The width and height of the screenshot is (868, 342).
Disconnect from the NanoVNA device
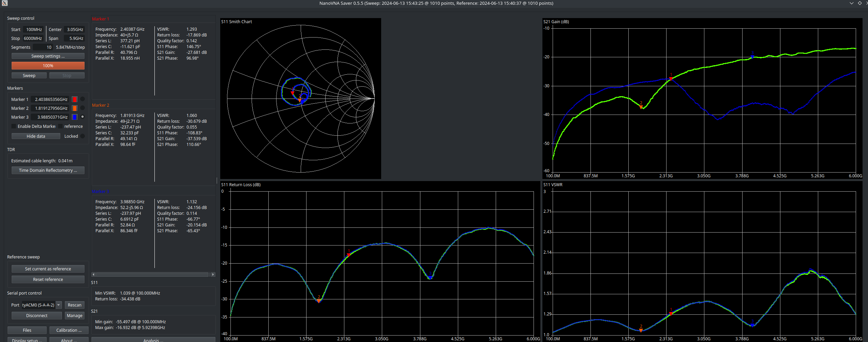click(37, 315)
